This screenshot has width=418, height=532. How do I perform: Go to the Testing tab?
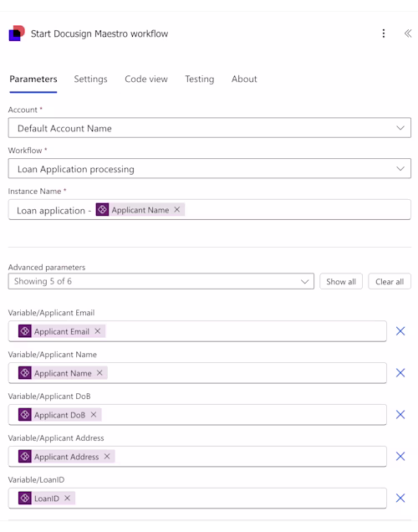[199, 79]
